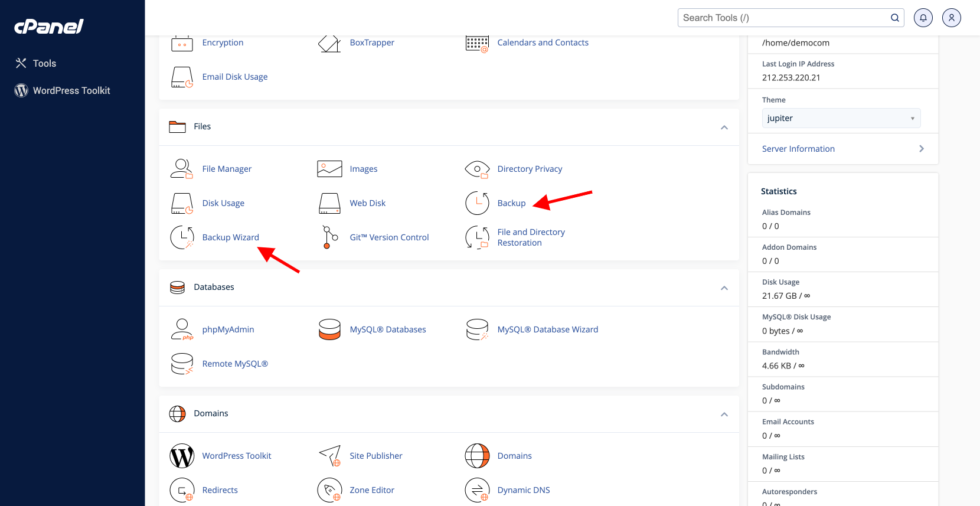The image size is (980, 506).
Task: Open the phpMyAdmin link
Action: click(228, 329)
